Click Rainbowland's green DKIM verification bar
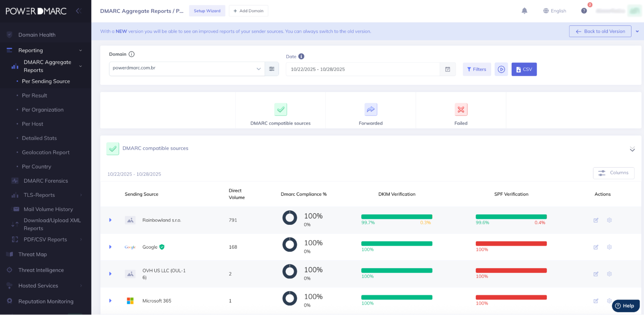644x315 pixels. click(x=396, y=217)
